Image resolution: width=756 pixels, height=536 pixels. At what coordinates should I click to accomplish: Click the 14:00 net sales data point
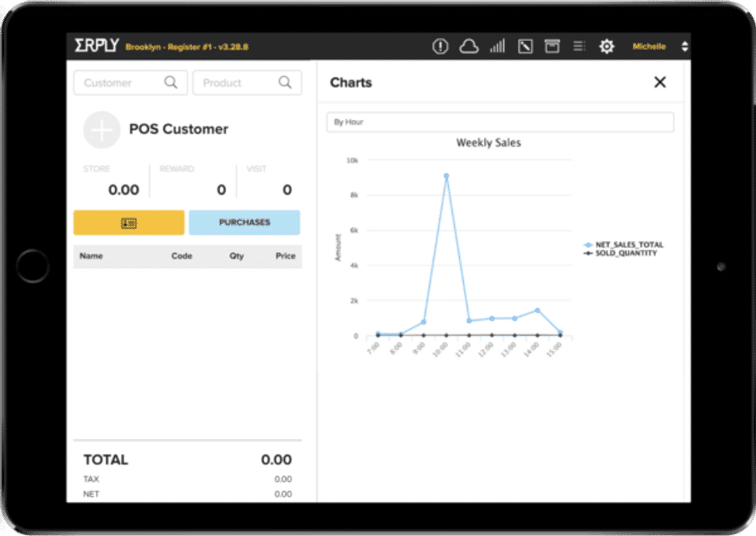537,311
